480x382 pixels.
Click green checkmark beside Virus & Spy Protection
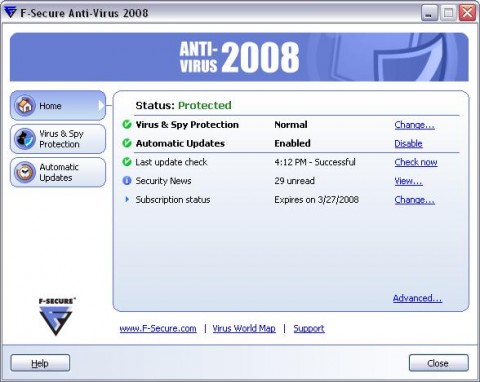127,124
